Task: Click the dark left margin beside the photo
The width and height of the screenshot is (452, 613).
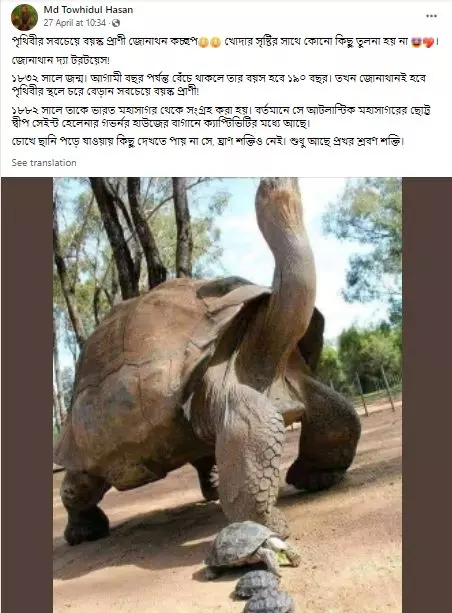Action: pyautogui.click(x=27, y=395)
